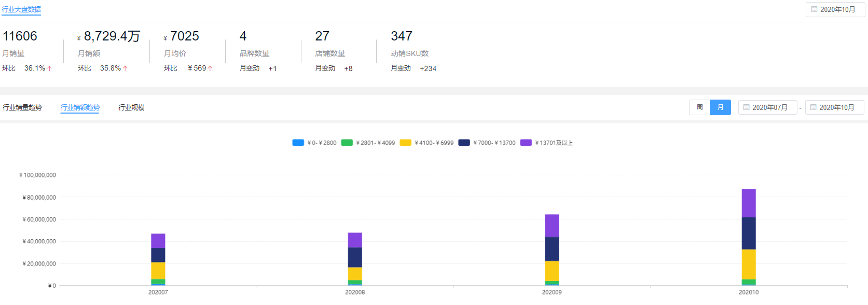Click calendar icon in top-right date picker
The width and height of the screenshot is (868, 305).
click(x=814, y=9)
